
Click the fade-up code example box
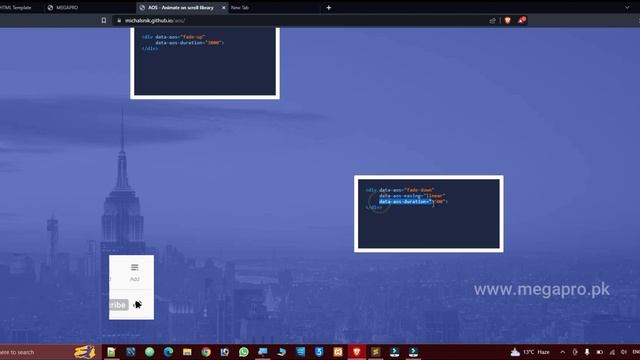(x=205, y=62)
